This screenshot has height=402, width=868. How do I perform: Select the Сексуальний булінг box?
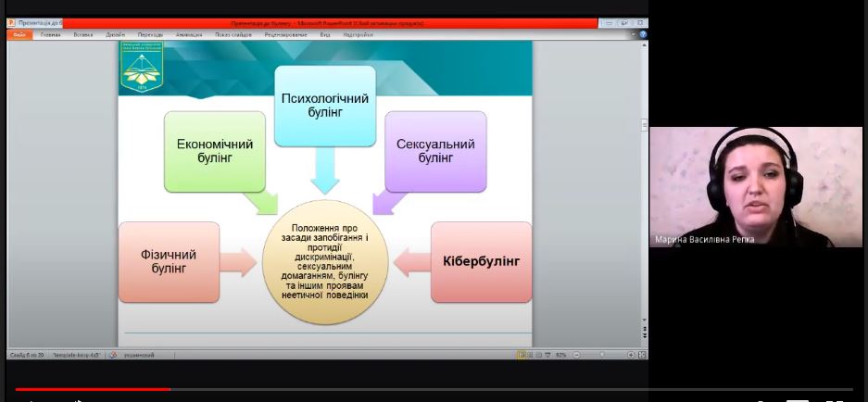click(x=435, y=151)
